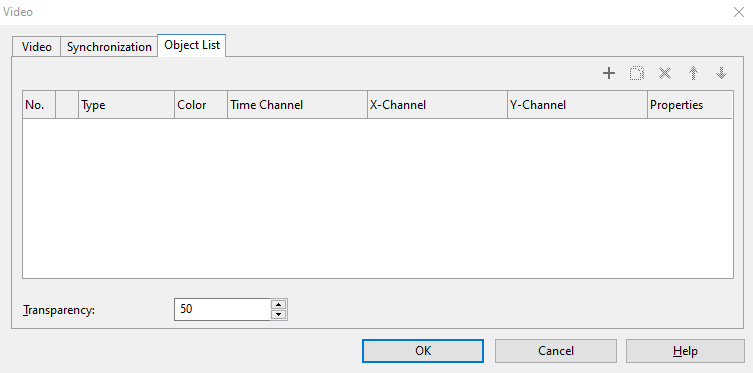This screenshot has height=373, width=753.
Task: Click the Type column header
Action: tap(126, 105)
